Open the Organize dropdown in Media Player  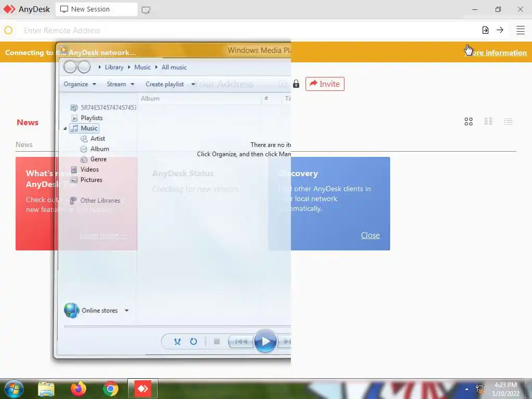[80, 84]
